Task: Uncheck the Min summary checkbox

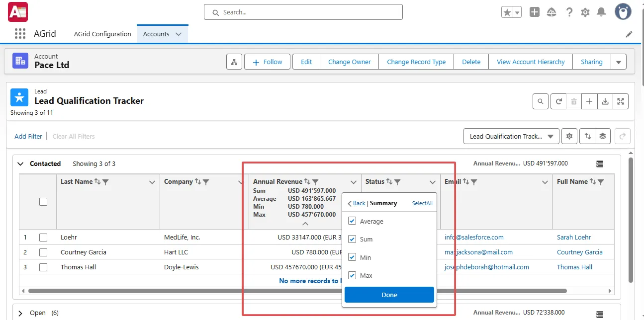Action: click(352, 257)
